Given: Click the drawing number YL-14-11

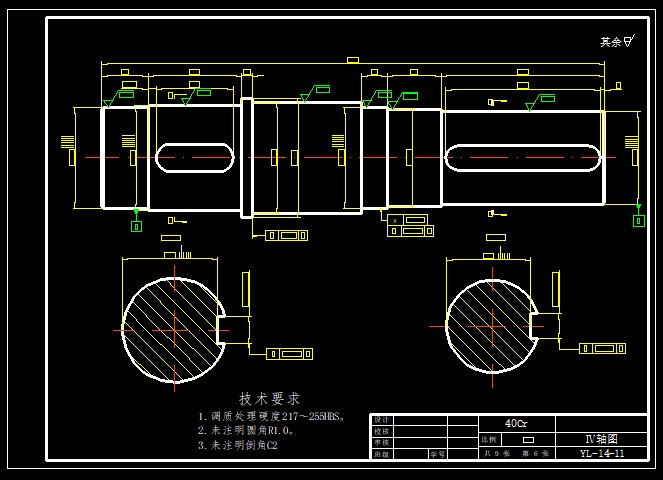Looking at the screenshot, I should 602,453.
